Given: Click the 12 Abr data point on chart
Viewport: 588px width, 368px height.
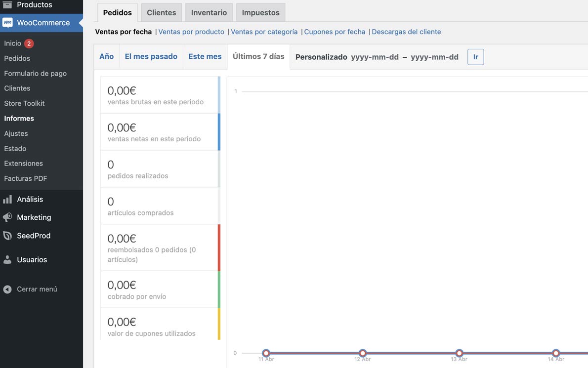Looking at the screenshot, I should pyautogui.click(x=363, y=353).
